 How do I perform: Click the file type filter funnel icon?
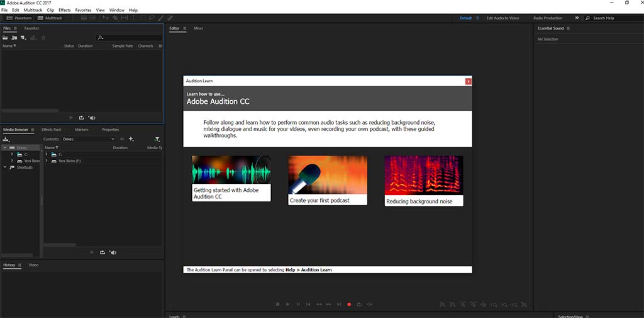tap(157, 139)
